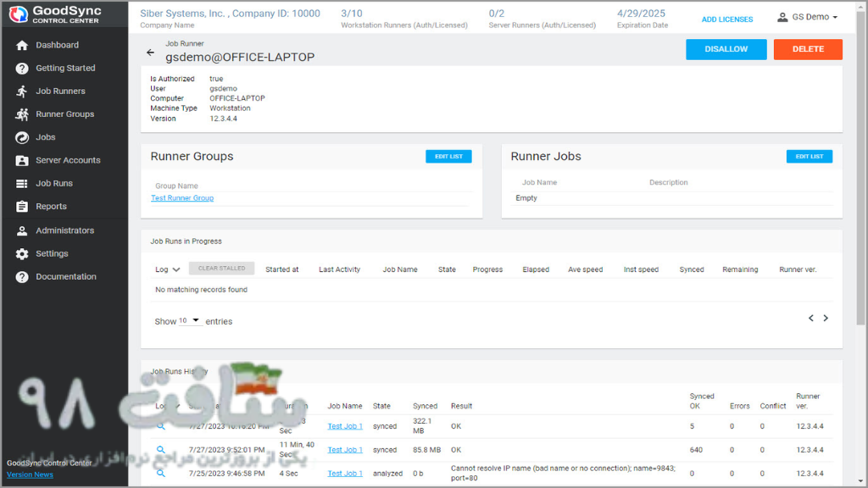
Task: Open log magnifier for 7/25/2023 run
Action: pyautogui.click(x=160, y=474)
